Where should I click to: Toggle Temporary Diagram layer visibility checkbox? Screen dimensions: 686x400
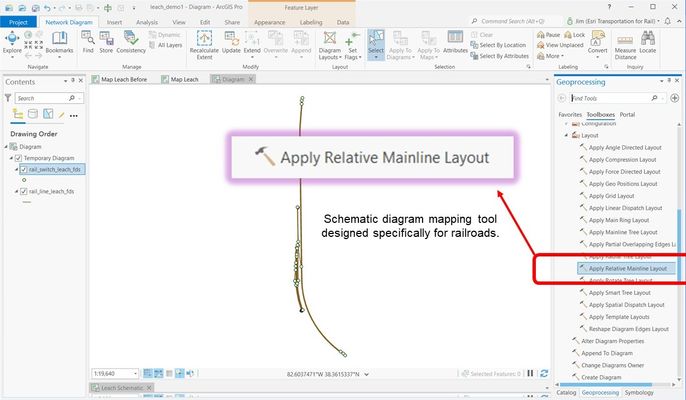coord(18,158)
